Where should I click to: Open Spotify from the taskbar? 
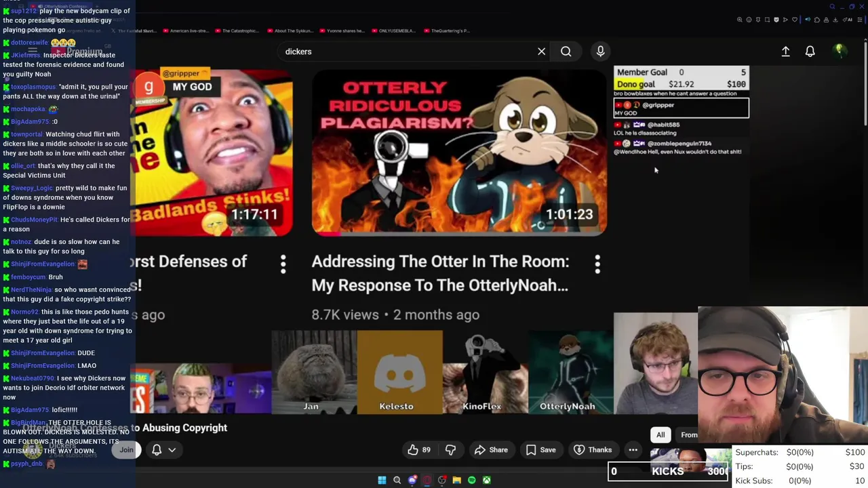472,480
